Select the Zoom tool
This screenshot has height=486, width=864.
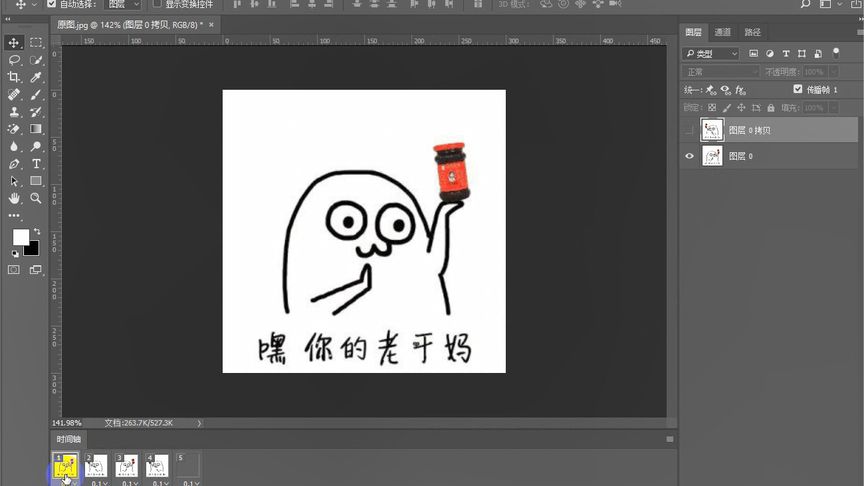[x=36, y=198]
